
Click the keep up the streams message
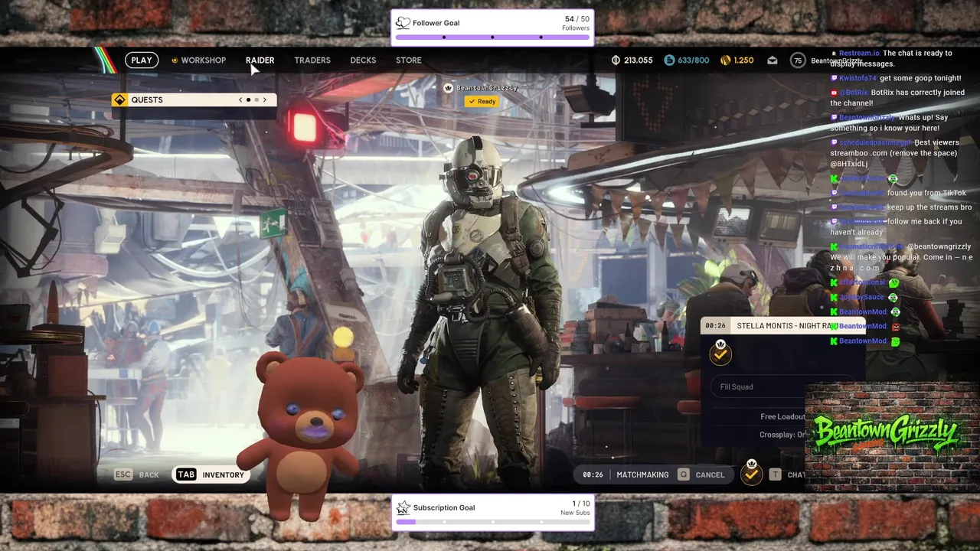coord(901,207)
